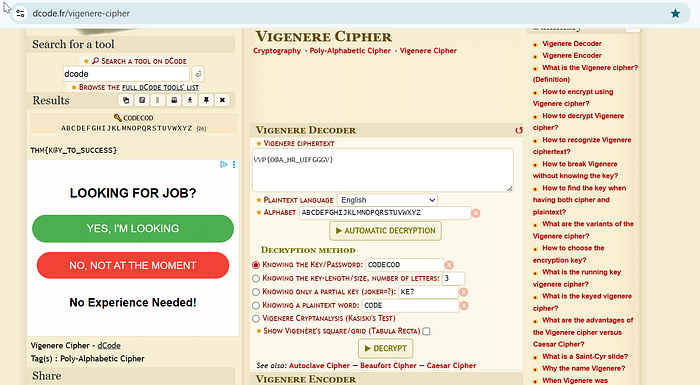Viewport: 700px width, 385px height.
Task: Select Knowing the key-length/size method
Action: click(256, 279)
